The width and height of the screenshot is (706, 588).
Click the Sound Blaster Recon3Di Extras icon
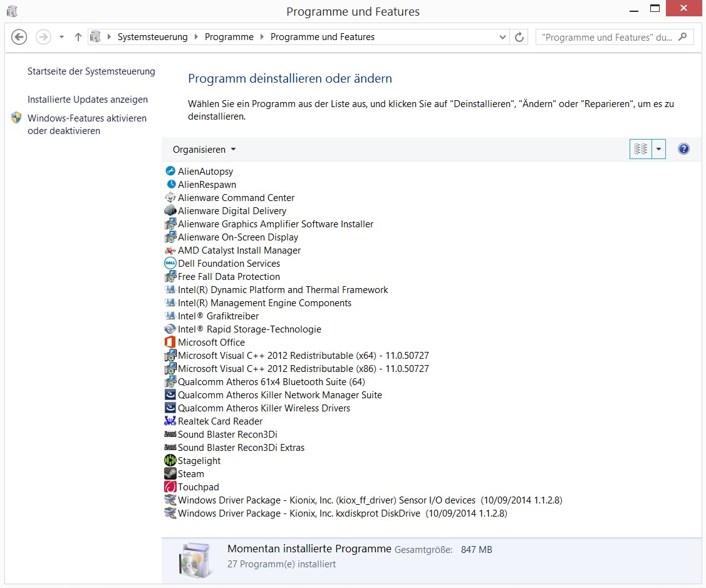pos(170,447)
